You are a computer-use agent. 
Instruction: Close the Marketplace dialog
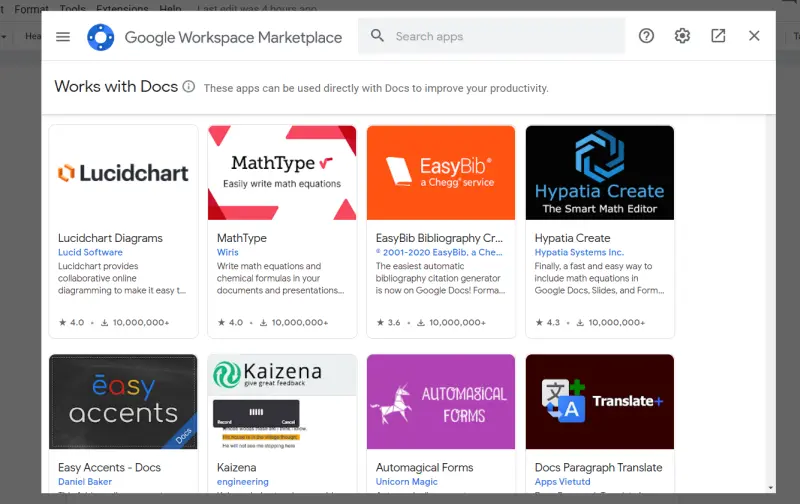click(754, 36)
